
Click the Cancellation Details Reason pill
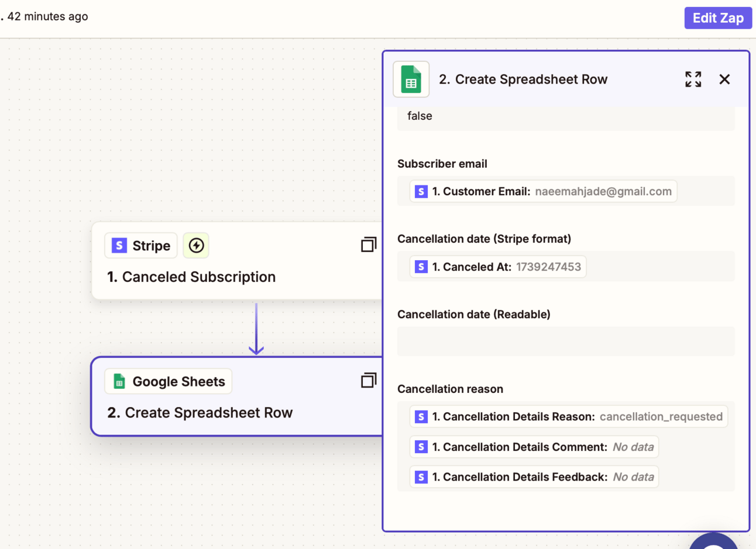coord(569,416)
